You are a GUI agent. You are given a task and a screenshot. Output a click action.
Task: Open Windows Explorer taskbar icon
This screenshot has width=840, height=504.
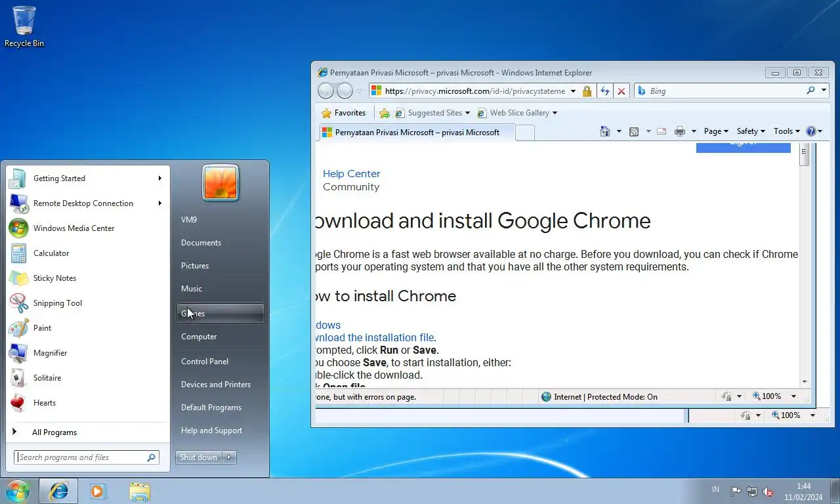point(139,491)
